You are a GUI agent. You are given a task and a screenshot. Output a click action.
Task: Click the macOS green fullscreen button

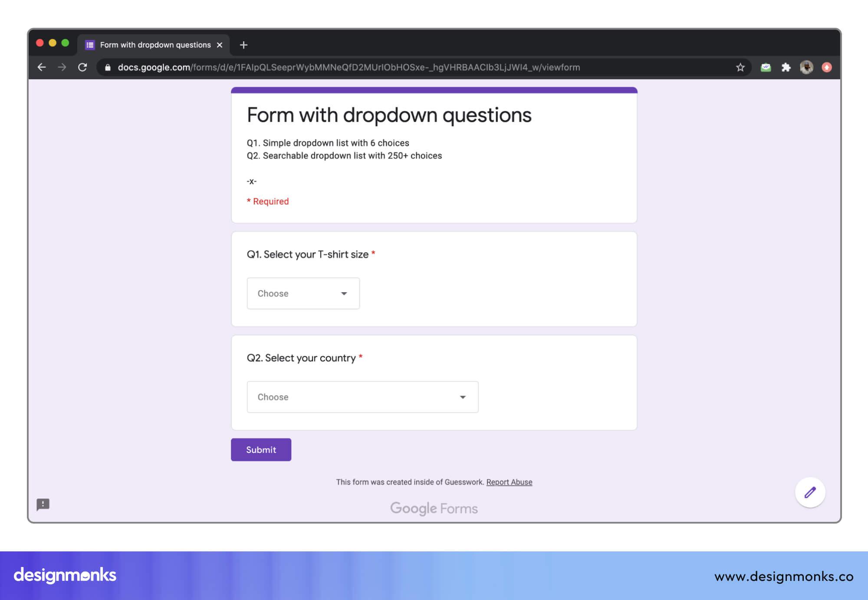[x=65, y=43]
